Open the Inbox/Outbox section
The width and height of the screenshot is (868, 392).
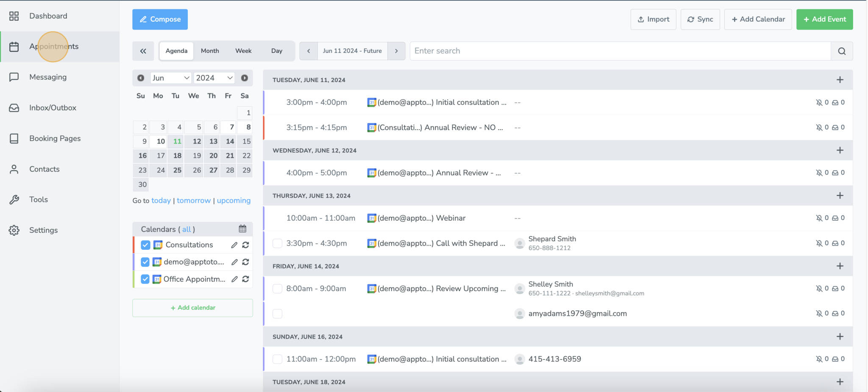52,108
